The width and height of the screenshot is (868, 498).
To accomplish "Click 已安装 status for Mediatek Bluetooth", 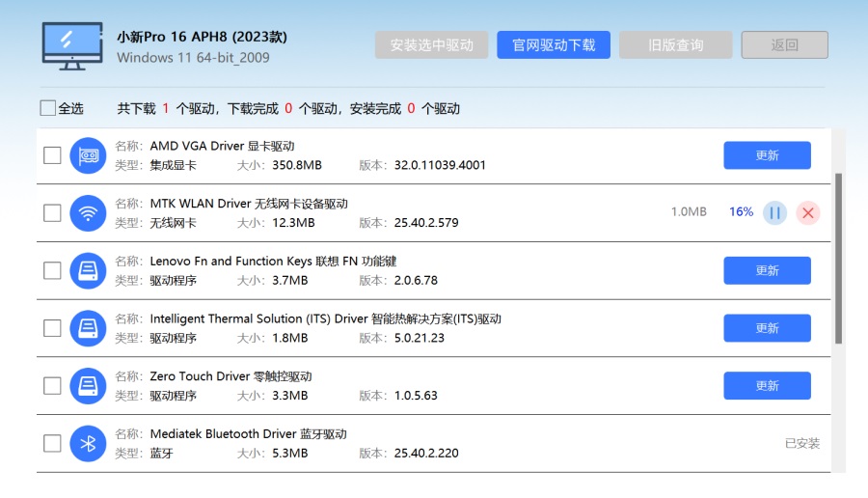I will click(802, 443).
